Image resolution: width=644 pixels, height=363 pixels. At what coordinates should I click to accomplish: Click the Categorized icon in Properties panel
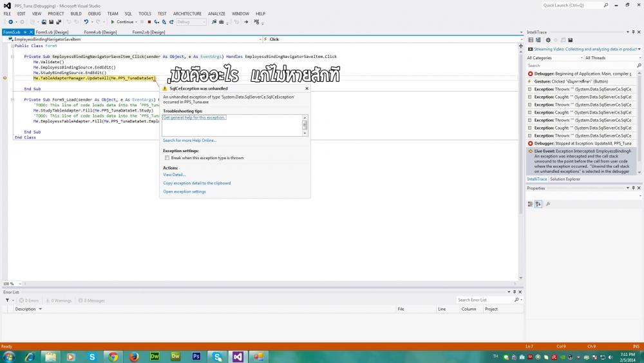[530, 204]
